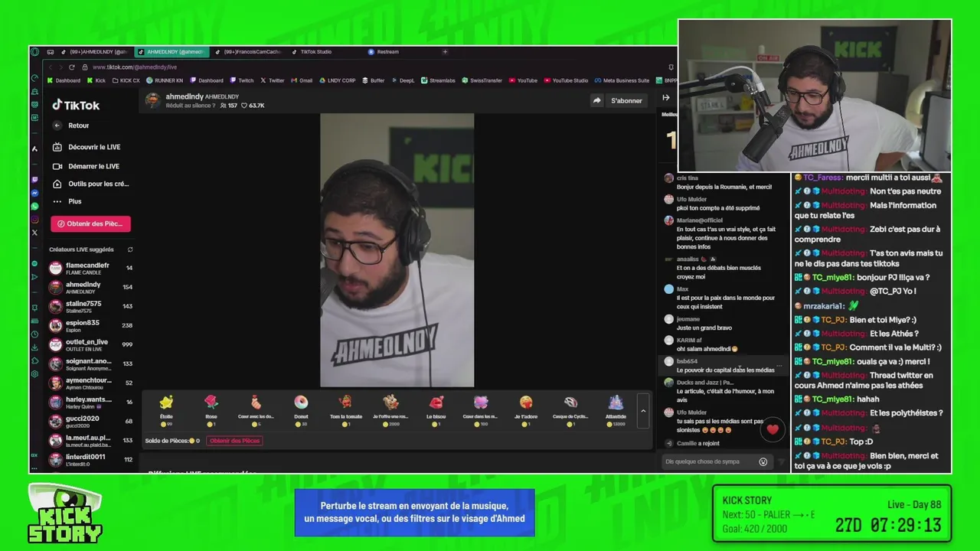Viewport: 980px width, 551px height.
Task: Click the TikTok logo
Action: (x=76, y=105)
